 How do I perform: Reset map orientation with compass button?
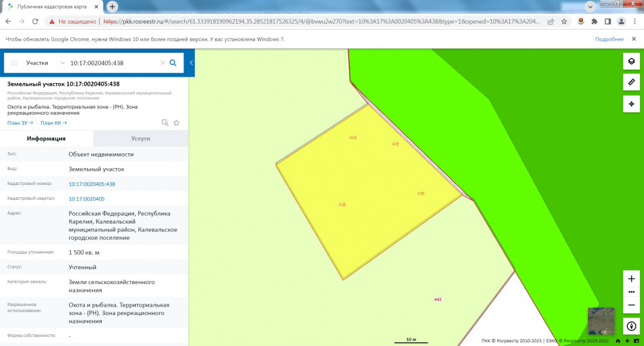pos(631,326)
